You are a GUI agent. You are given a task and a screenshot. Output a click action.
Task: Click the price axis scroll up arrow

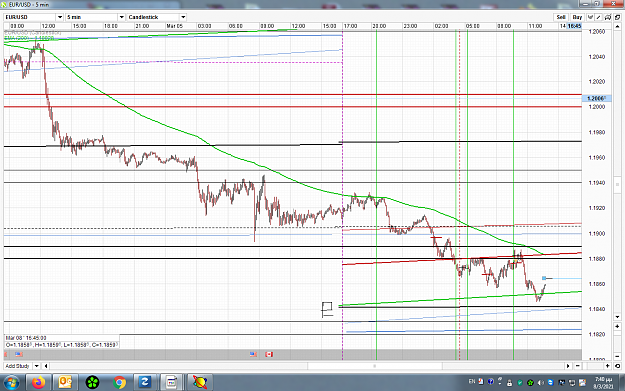[617, 26]
